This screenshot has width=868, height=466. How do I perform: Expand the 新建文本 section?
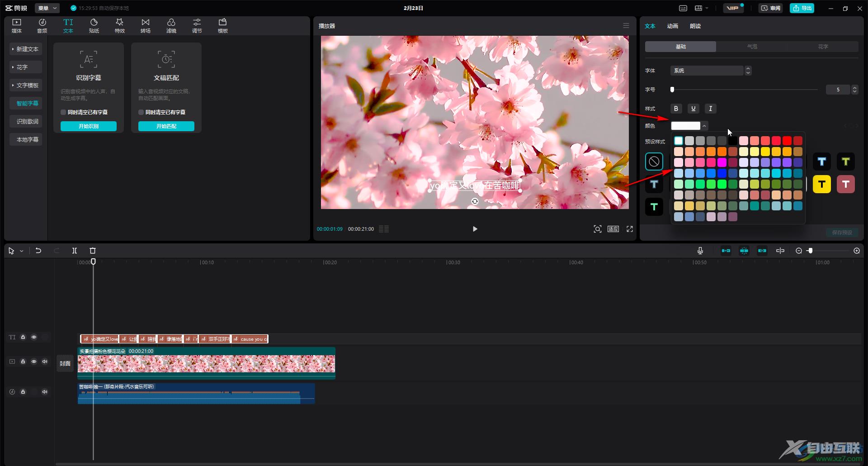26,49
